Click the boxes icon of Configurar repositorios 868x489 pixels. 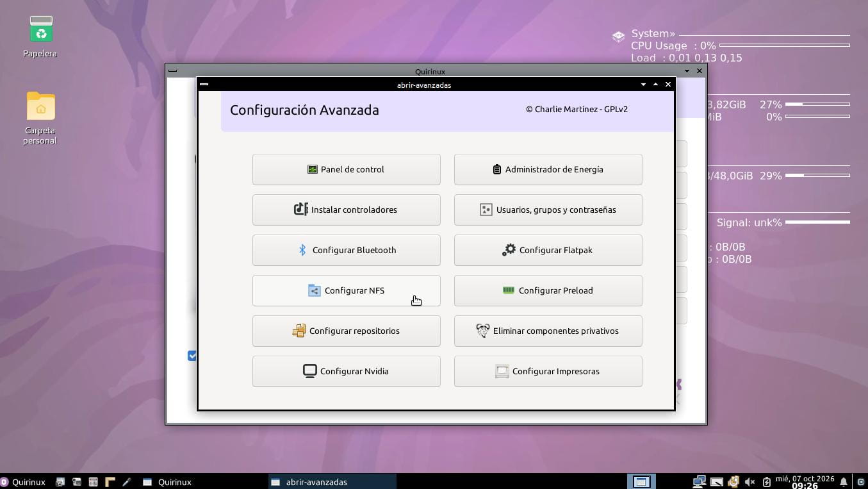click(299, 331)
